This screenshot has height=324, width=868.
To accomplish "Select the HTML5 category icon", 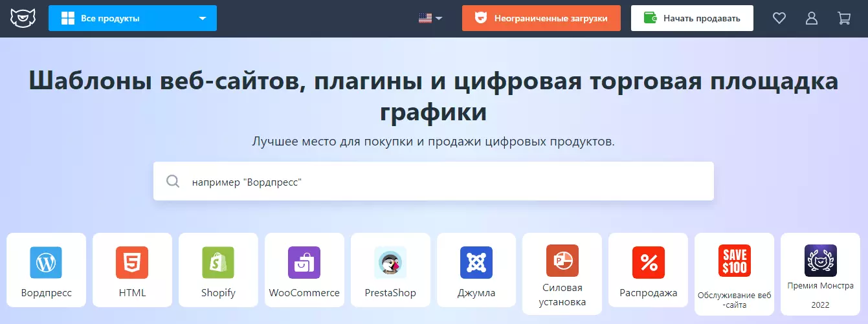I will [132, 263].
